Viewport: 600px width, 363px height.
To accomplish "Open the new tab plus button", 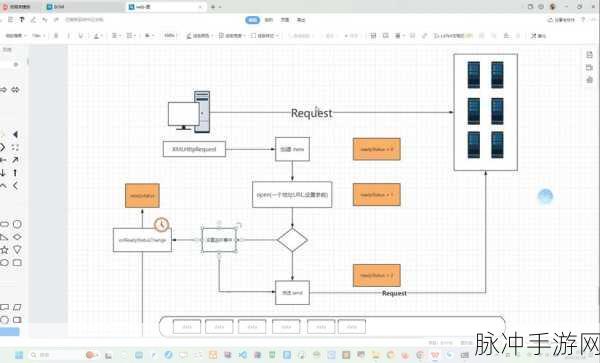I will (213, 7).
